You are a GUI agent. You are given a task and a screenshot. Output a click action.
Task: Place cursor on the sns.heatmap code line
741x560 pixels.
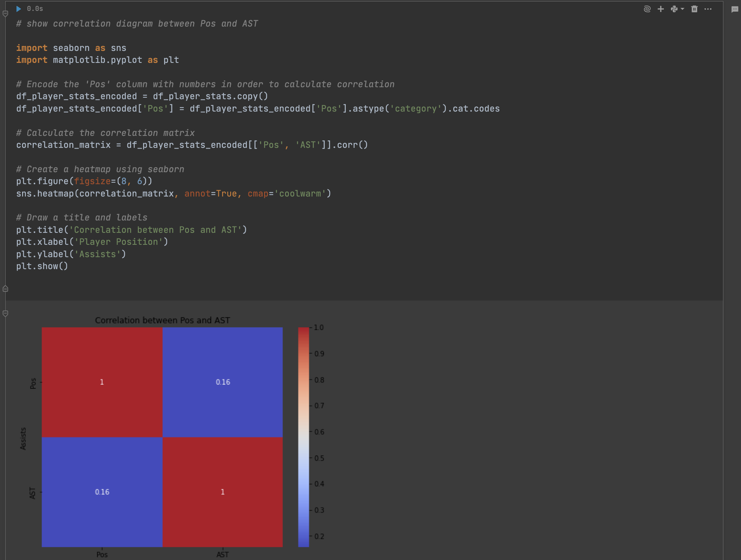(x=173, y=194)
